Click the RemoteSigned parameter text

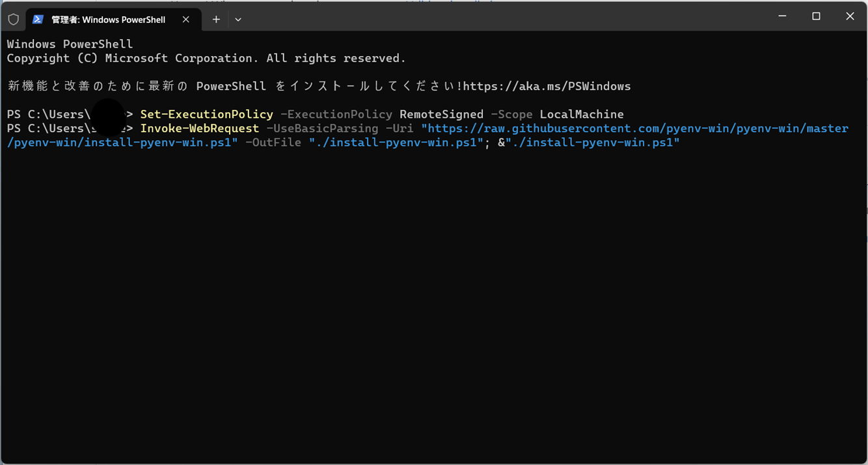[441, 114]
